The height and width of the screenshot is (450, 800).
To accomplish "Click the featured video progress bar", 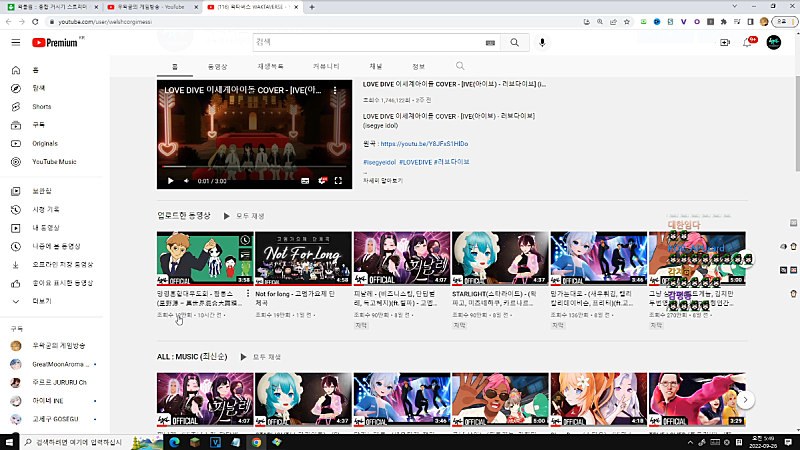I will pos(254,166).
